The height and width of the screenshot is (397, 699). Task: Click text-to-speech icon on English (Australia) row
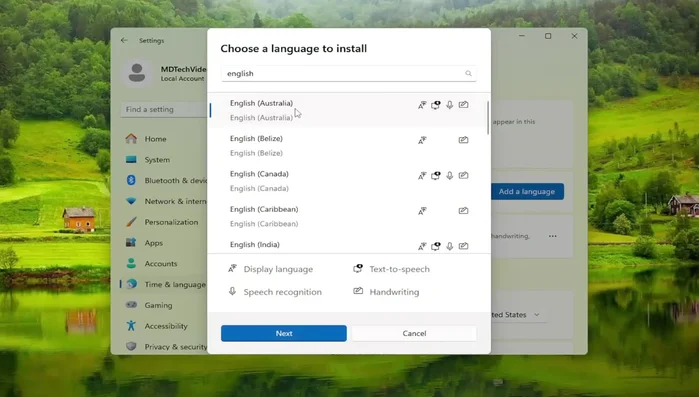click(x=436, y=105)
